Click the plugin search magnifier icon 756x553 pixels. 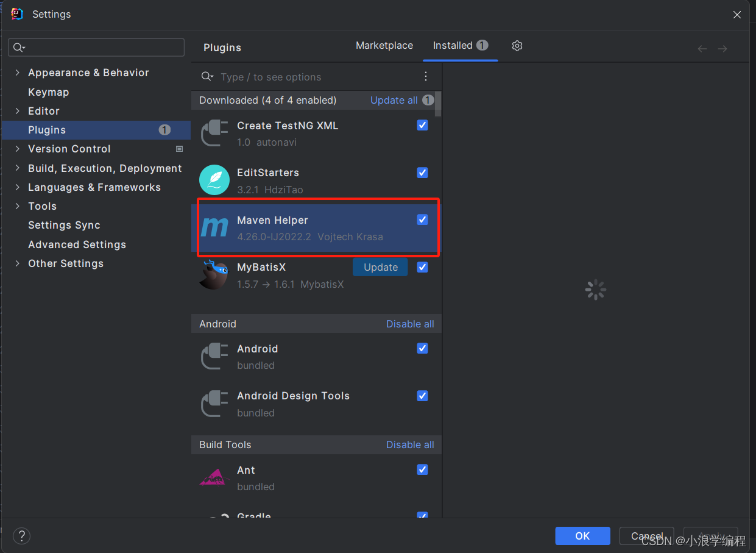(x=207, y=76)
